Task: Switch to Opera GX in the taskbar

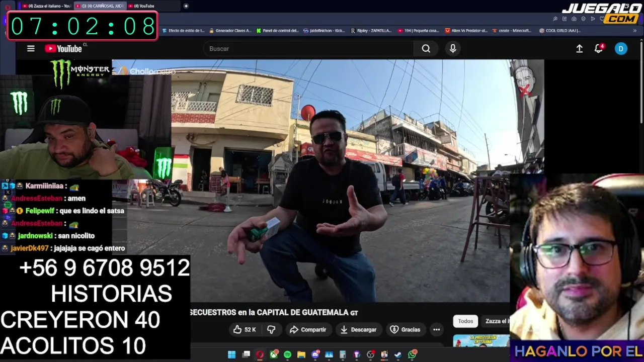Action: pos(260,355)
